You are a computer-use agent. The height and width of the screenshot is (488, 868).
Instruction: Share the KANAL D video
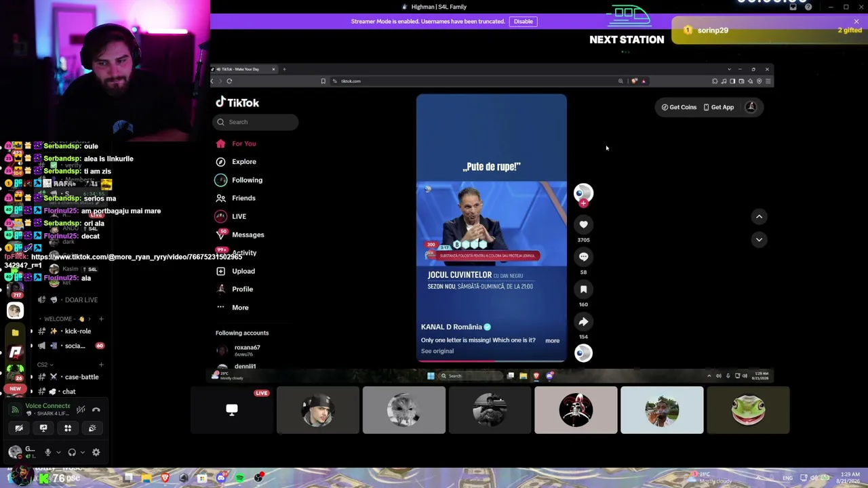(x=583, y=322)
